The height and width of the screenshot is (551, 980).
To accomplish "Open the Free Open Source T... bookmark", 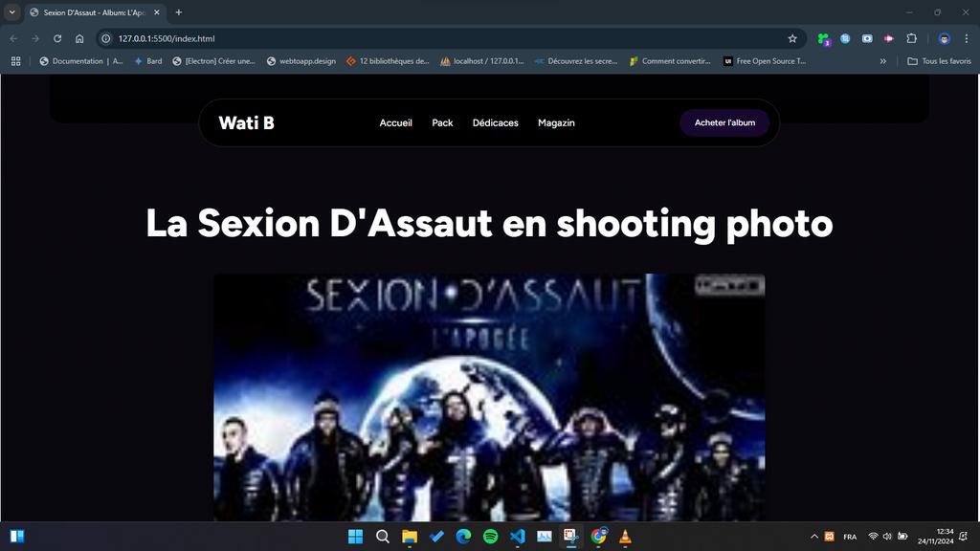I will [x=765, y=61].
